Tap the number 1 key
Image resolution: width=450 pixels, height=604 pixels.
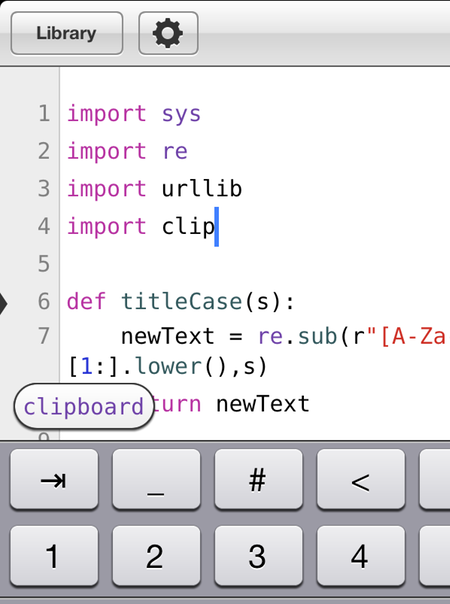click(x=54, y=556)
